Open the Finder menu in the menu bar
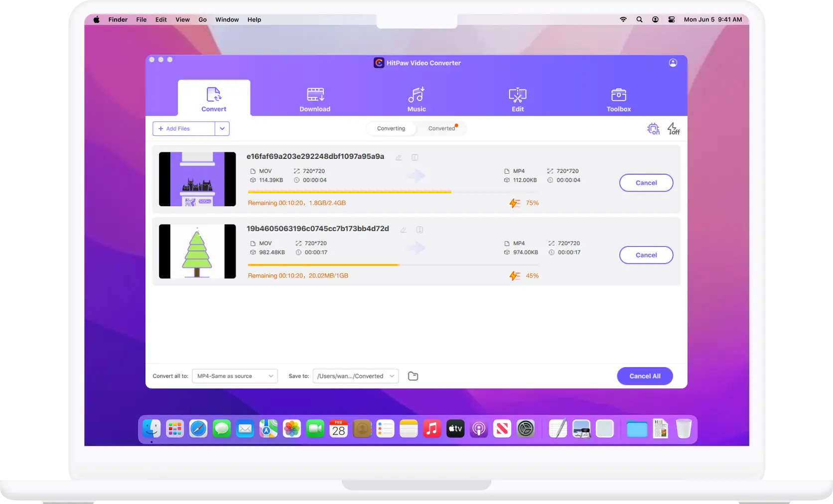This screenshot has width=833, height=504. click(118, 19)
